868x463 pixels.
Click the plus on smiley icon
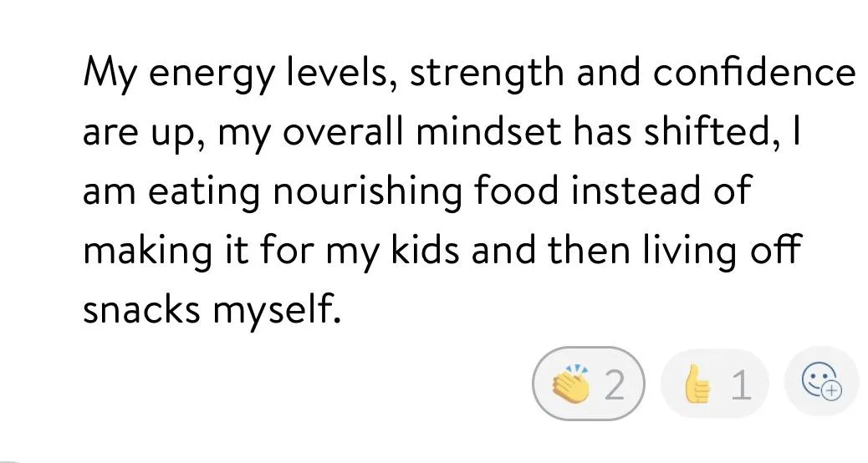coord(830,389)
